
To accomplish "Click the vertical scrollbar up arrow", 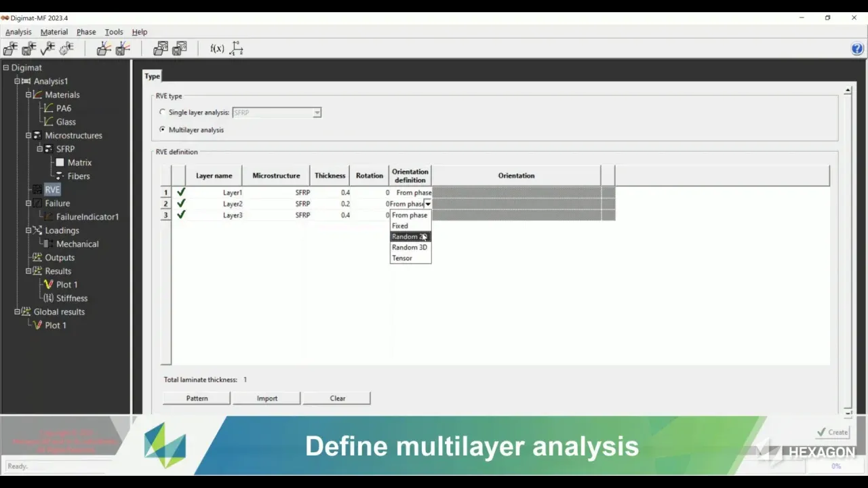I will click(x=848, y=91).
